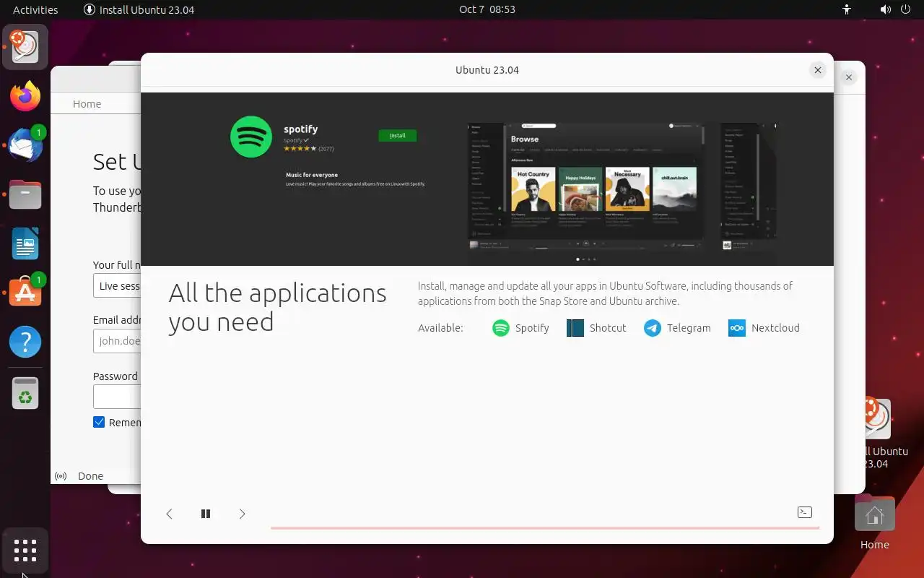The image size is (924, 578).
Task: Click the green Install button in Spotify image
Action: click(x=398, y=135)
